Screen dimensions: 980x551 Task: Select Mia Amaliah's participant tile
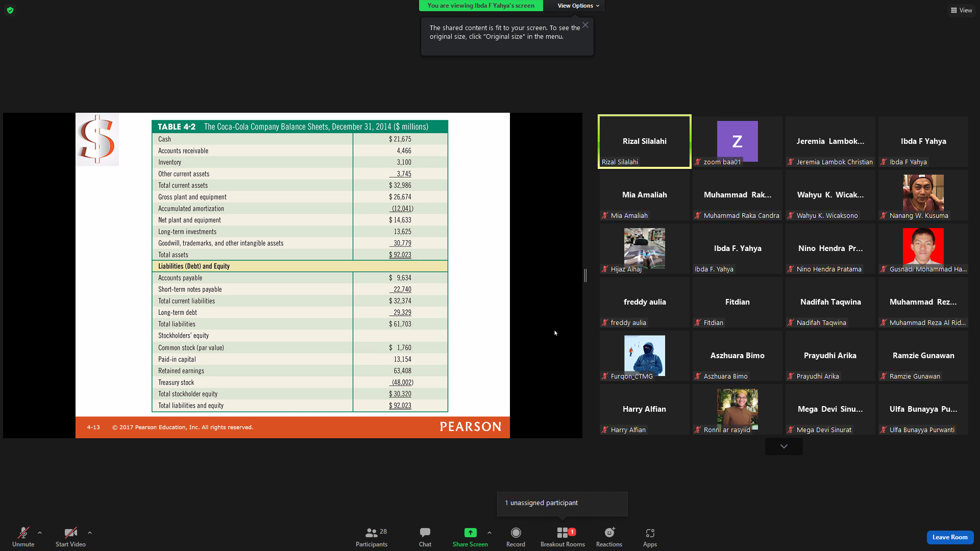pyautogui.click(x=645, y=195)
